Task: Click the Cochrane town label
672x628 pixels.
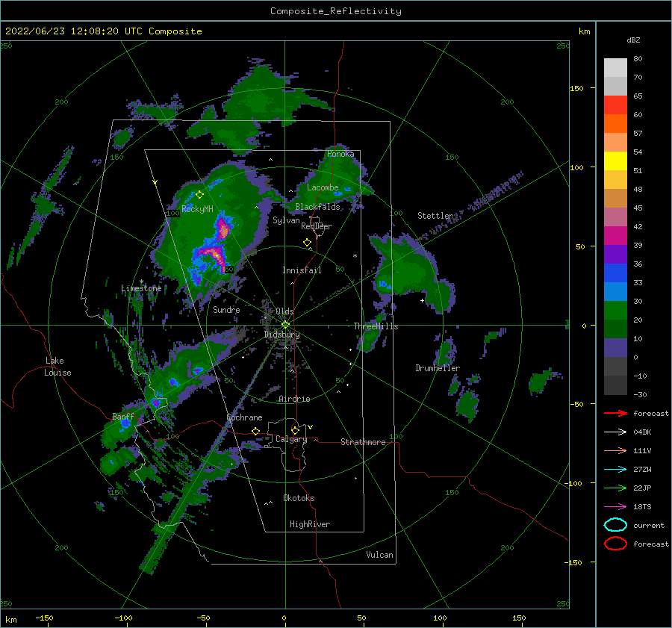Action: [x=244, y=417]
